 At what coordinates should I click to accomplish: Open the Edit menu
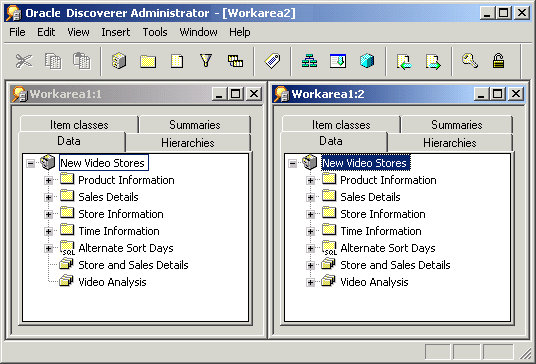click(x=46, y=32)
